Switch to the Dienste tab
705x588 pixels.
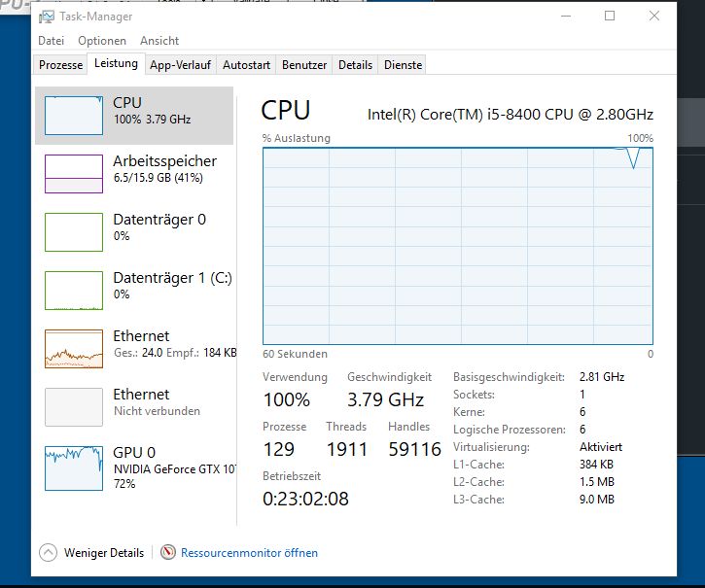click(x=403, y=65)
